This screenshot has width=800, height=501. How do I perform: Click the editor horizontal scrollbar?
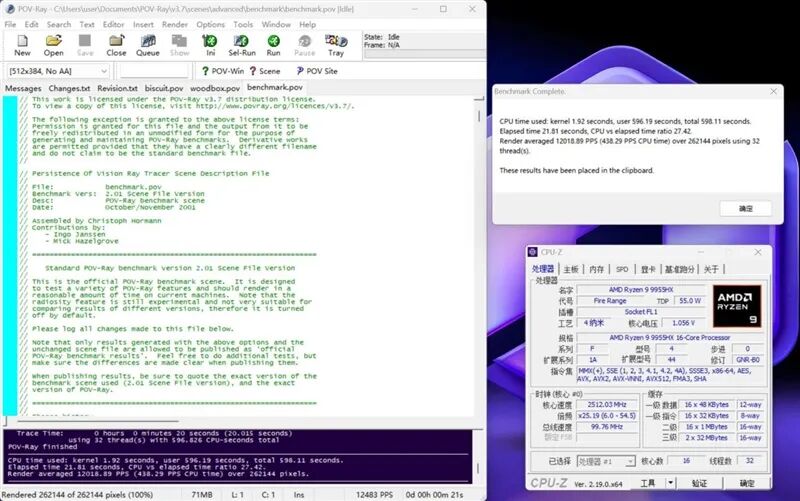tap(97, 421)
